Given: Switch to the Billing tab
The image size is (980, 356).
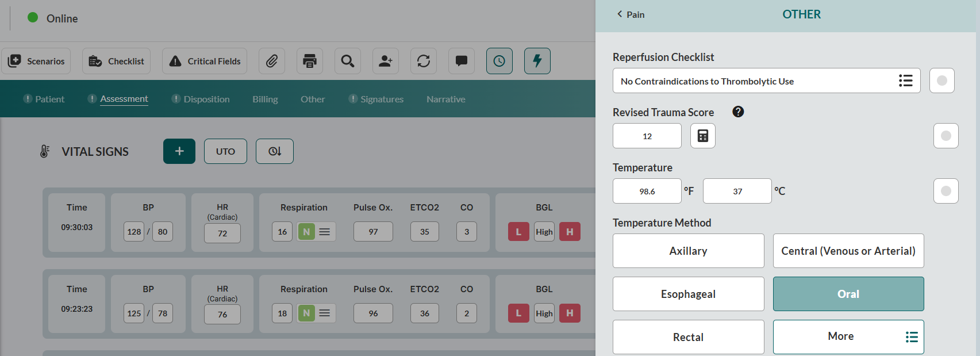Looking at the screenshot, I should tap(265, 99).
